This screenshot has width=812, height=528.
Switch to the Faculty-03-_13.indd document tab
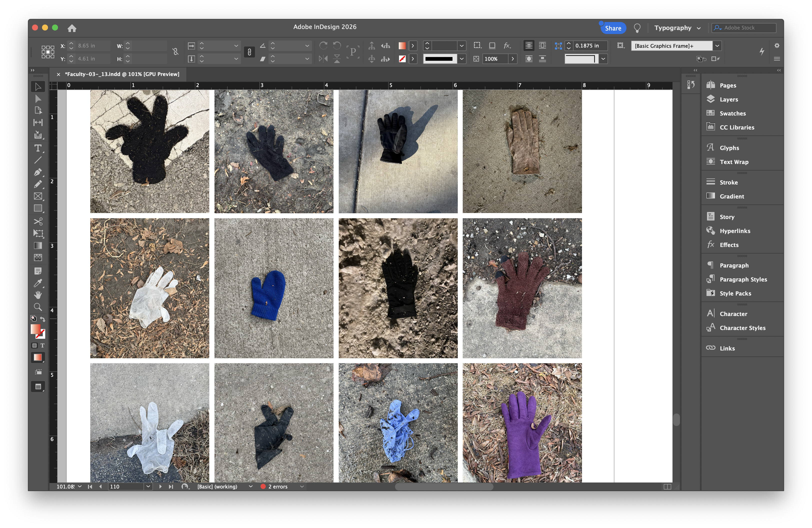122,74
